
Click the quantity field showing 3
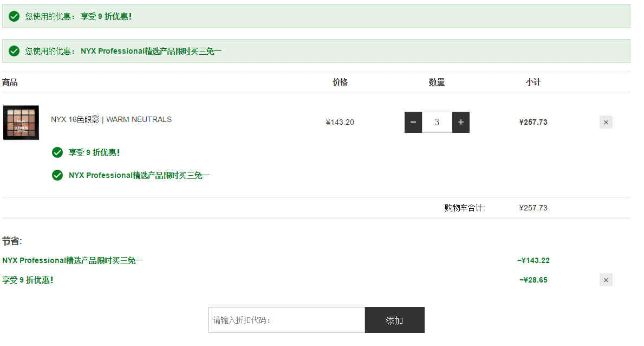(x=437, y=122)
